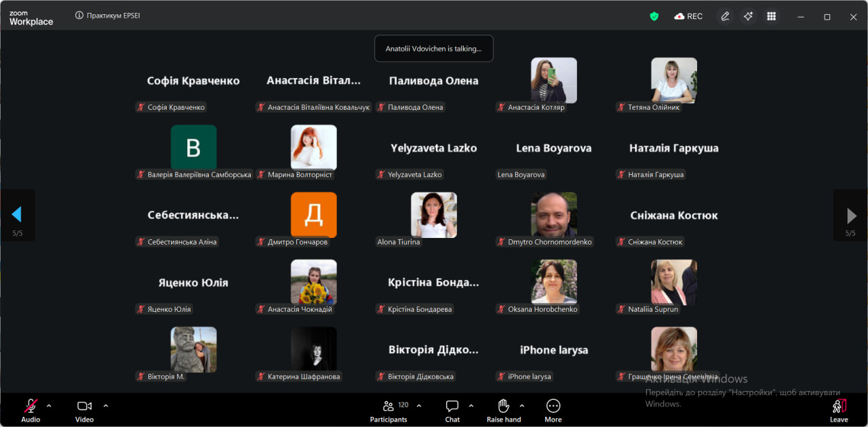This screenshot has width=868, height=427.
Task: Open the AI Companion sparkle icon
Action: tap(748, 16)
